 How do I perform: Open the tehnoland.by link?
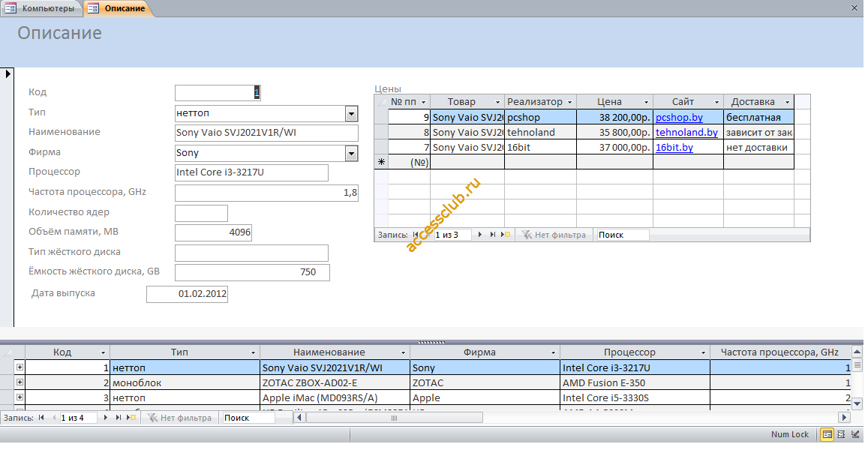pyautogui.click(x=686, y=132)
